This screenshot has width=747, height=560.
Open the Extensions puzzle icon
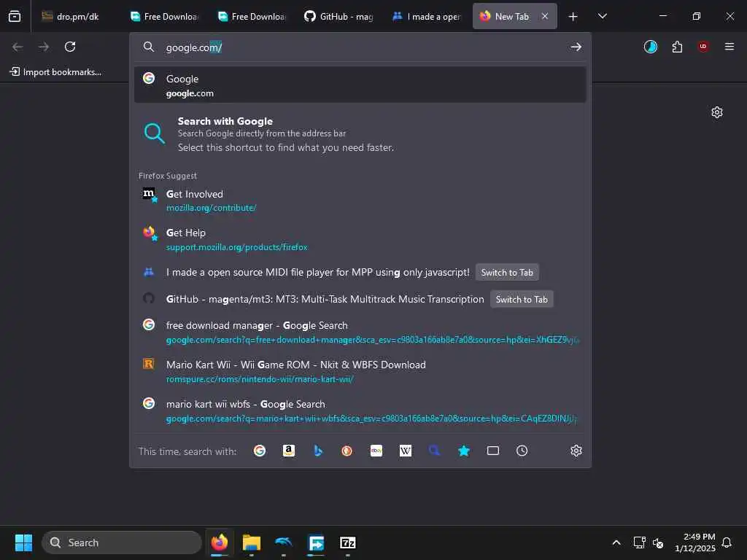(x=677, y=47)
